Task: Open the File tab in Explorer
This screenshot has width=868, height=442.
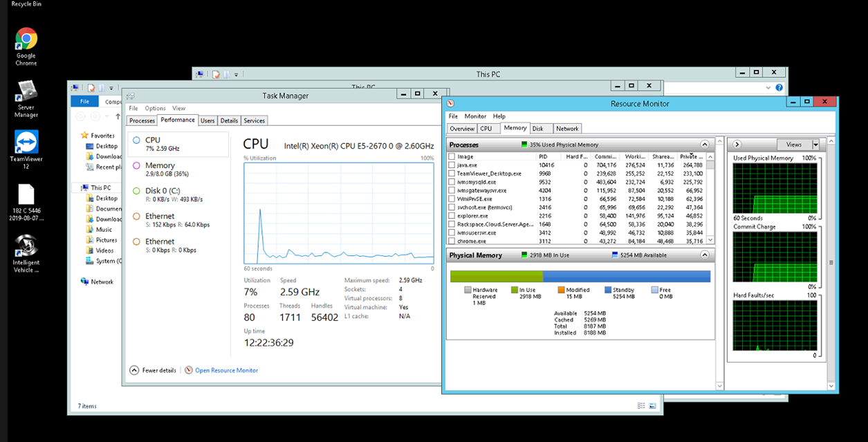Action: [x=84, y=102]
